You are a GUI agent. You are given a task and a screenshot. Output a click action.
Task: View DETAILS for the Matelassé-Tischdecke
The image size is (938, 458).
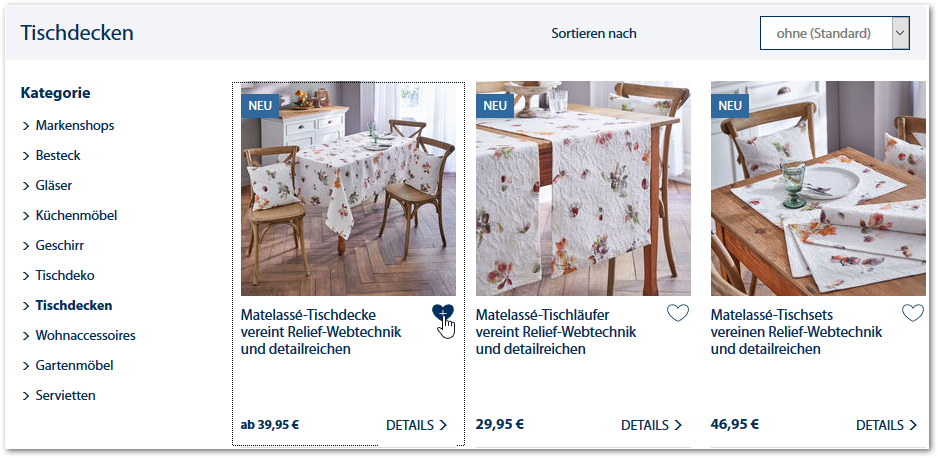tap(416, 425)
